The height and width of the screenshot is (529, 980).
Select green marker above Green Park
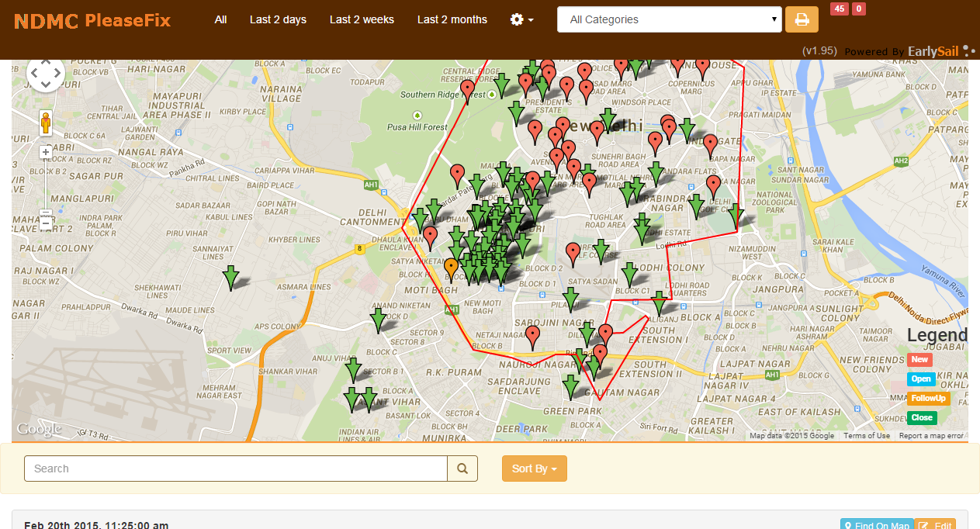click(571, 388)
